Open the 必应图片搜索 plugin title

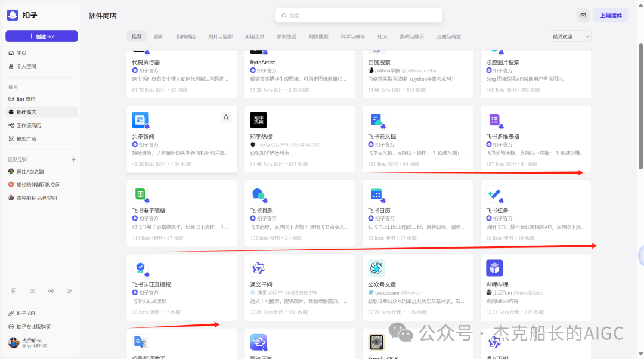coord(503,63)
